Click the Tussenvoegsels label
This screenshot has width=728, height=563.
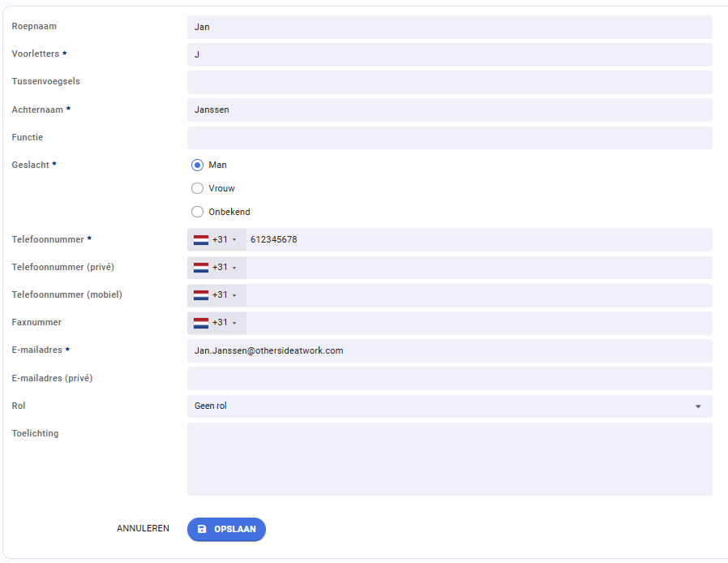[x=46, y=81]
